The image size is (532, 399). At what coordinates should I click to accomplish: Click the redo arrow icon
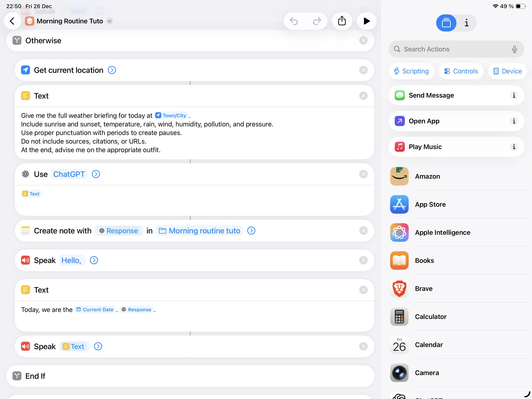pos(317,21)
